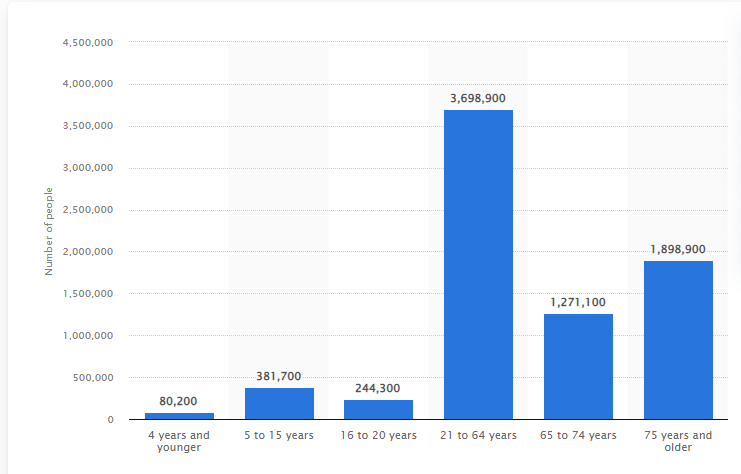
Task: Click the 500,000 y-axis tick label
Action: (93, 378)
